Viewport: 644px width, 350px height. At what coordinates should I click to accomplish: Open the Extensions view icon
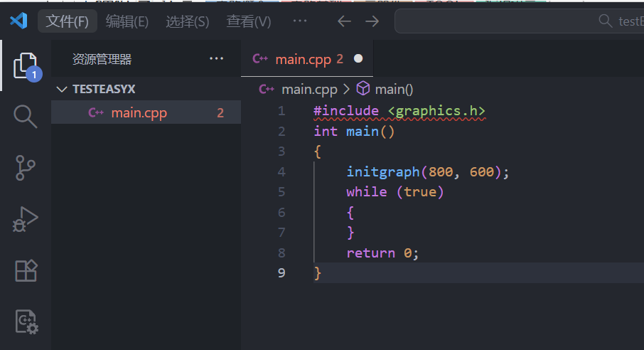[26, 270]
